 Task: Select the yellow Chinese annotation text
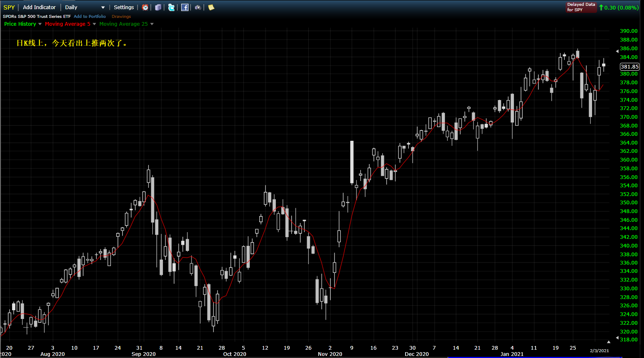coord(72,43)
